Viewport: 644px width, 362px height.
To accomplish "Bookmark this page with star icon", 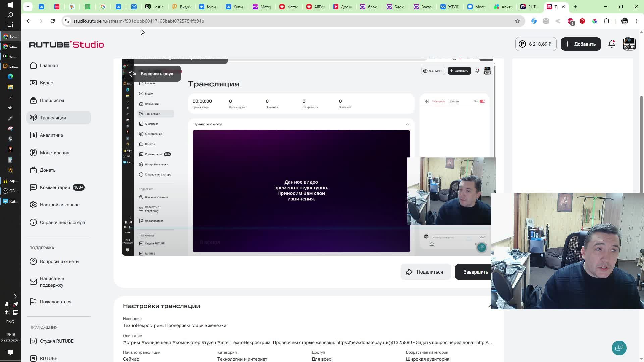I will click(x=517, y=21).
